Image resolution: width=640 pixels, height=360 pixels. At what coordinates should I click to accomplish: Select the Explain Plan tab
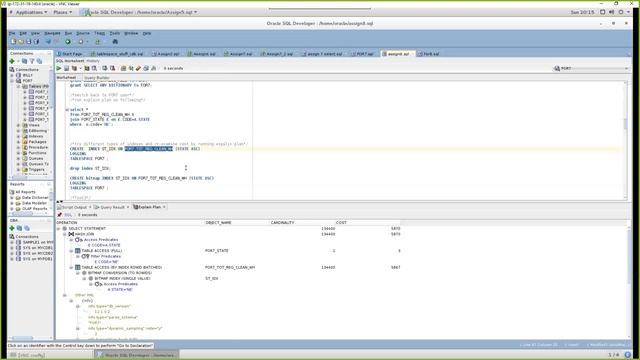coord(149,207)
